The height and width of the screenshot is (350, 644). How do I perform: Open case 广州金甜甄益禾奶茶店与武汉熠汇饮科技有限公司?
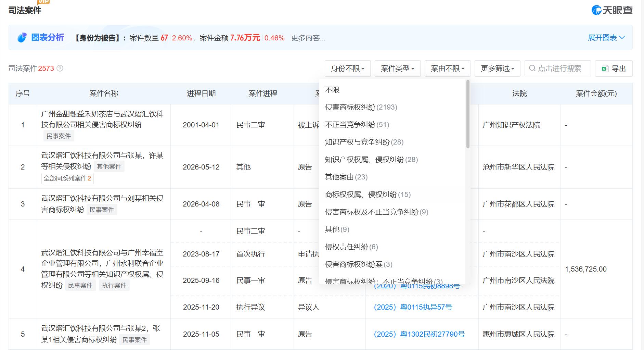102,119
